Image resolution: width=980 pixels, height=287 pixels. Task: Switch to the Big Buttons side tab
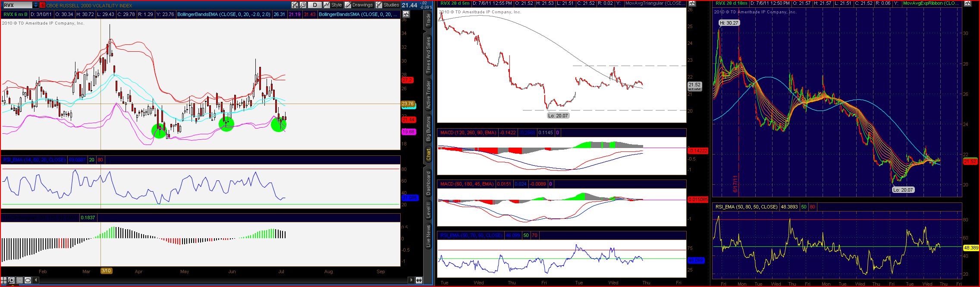click(x=428, y=129)
